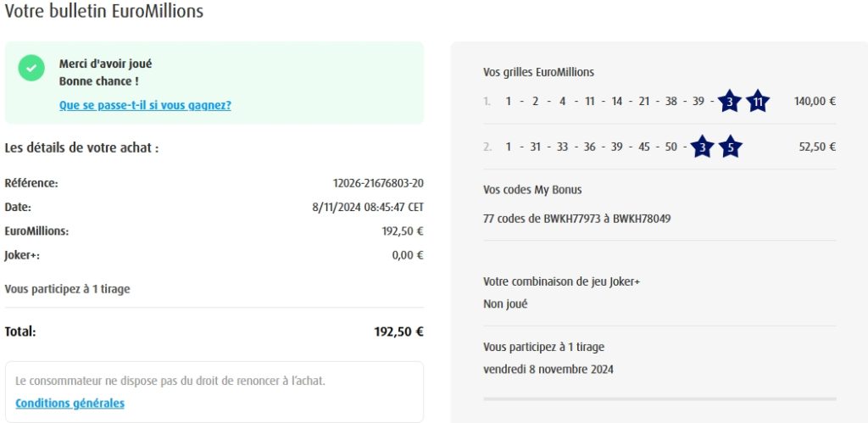The height and width of the screenshot is (423, 868).
Task: Click the "Merci d'avoir joué" message
Action: tap(106, 64)
